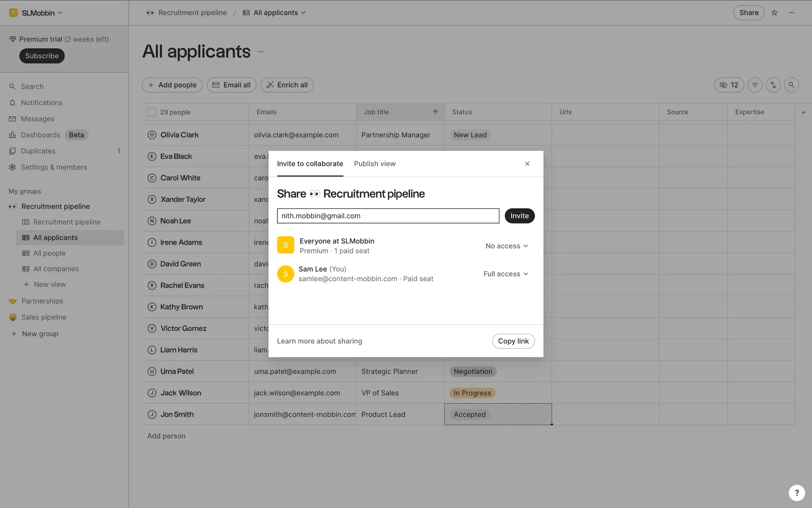Click Olivia Clark's row avatar circle

(152, 135)
